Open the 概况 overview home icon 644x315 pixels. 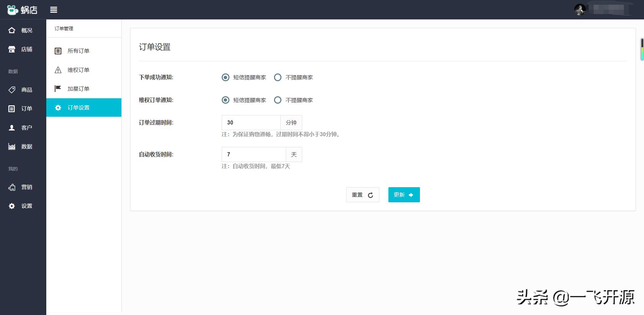click(12, 30)
